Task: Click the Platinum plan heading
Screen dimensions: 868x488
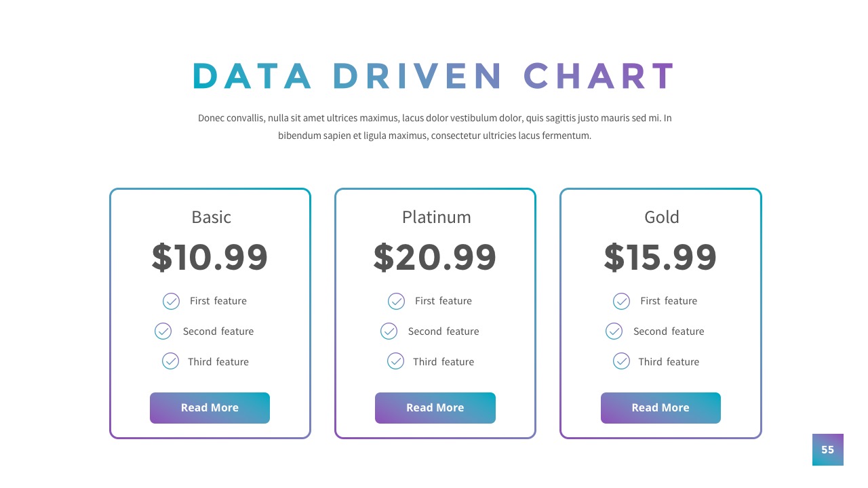Action: point(436,217)
